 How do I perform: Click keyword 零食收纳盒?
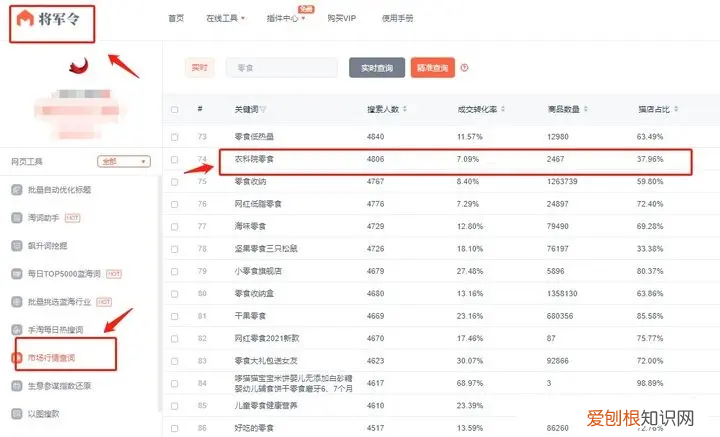click(x=254, y=293)
